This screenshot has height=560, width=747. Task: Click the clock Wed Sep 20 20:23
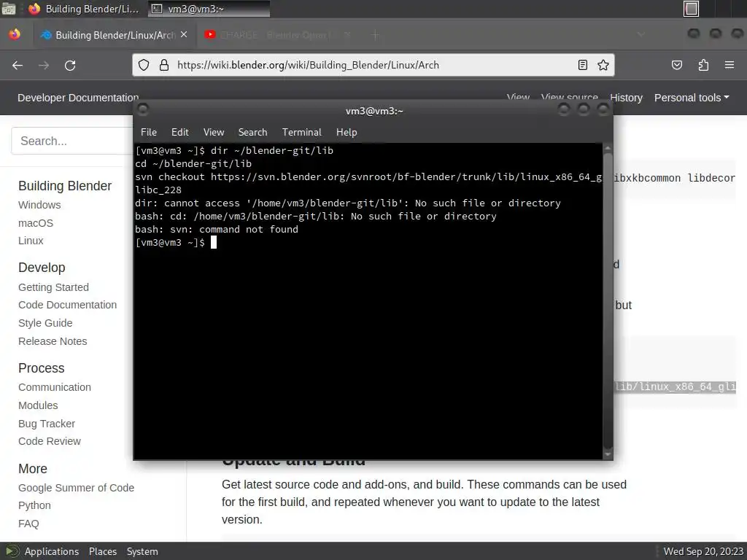[x=703, y=551]
